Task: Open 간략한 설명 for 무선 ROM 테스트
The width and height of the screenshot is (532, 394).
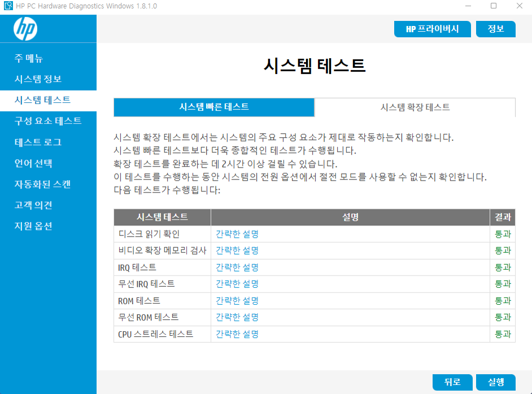Action: pos(237,317)
